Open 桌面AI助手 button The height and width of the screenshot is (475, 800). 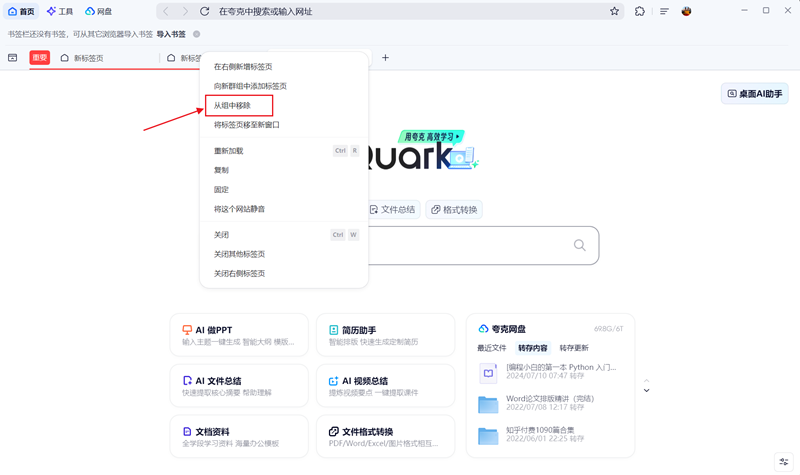[755, 93]
